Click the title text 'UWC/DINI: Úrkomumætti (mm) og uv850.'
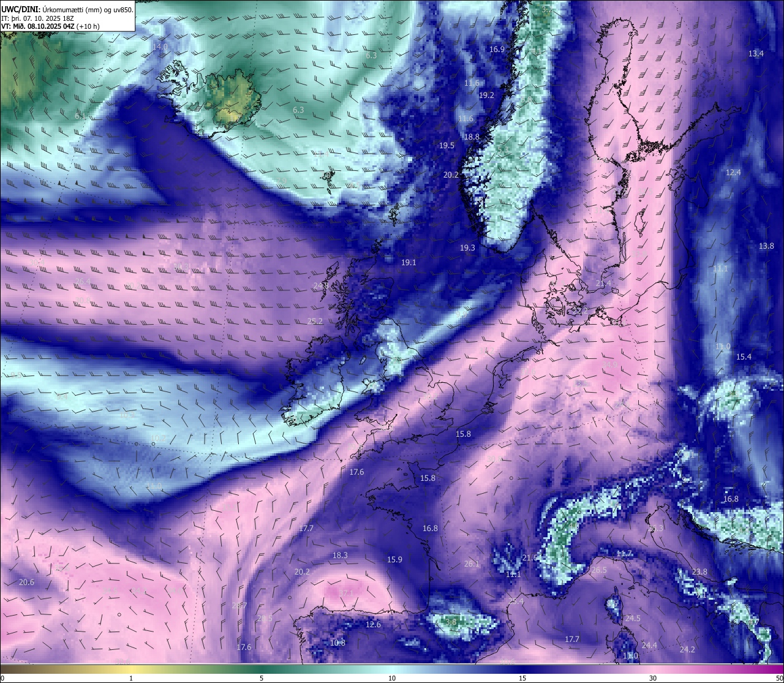Viewport: 784px width, 683px height. pyautogui.click(x=67, y=9)
